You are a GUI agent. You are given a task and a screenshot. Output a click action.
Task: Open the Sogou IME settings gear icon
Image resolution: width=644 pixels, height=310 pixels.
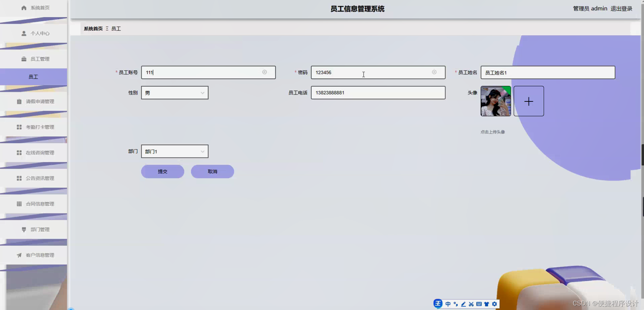494,304
